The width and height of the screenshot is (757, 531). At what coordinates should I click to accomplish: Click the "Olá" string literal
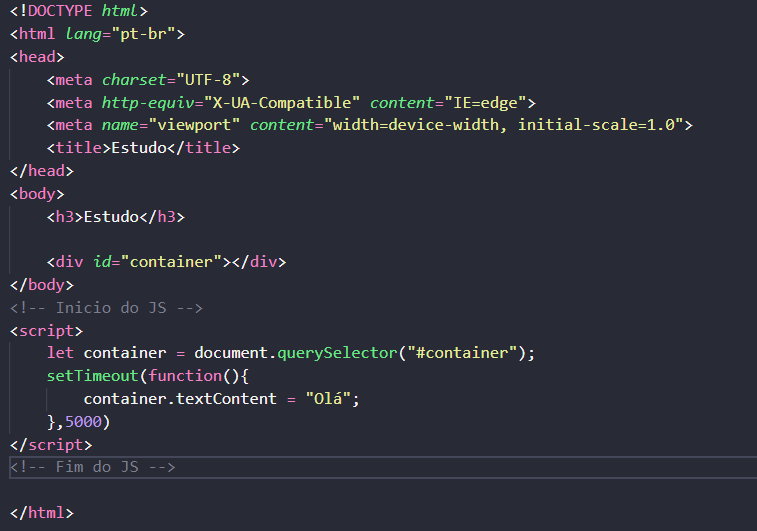(x=328, y=399)
